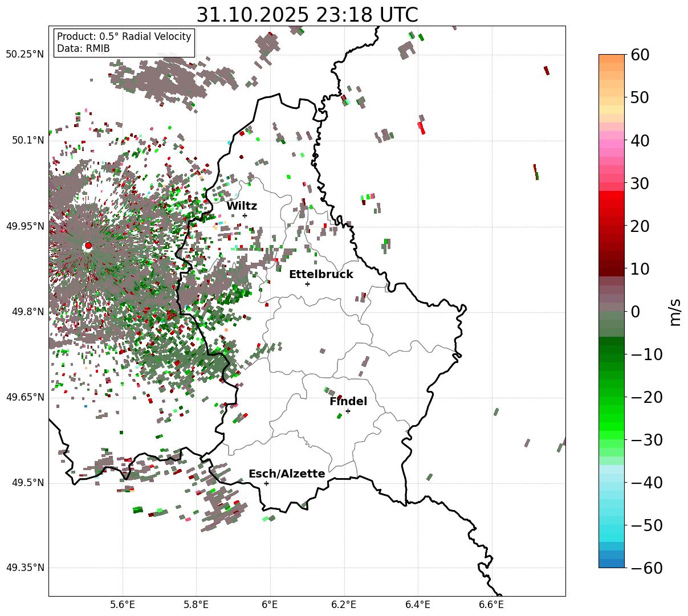Click the Product: 0.5° Radial Velocity text
The width and height of the screenshot is (688, 616).
124,36
